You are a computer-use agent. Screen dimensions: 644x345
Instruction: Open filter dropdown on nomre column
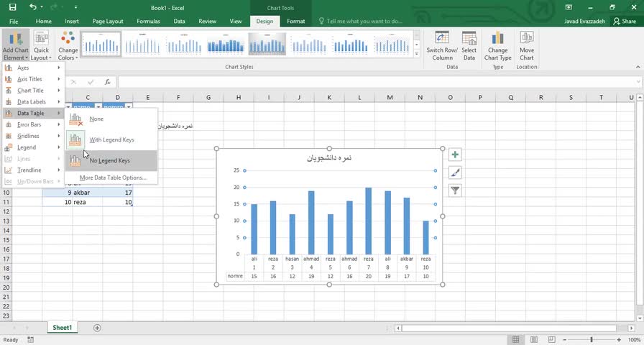point(129,107)
